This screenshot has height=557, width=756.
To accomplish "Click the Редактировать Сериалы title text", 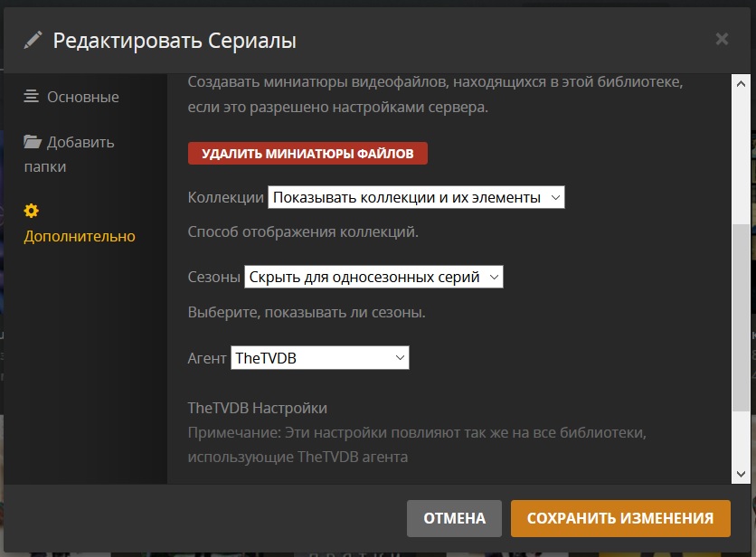I will pos(175,41).
